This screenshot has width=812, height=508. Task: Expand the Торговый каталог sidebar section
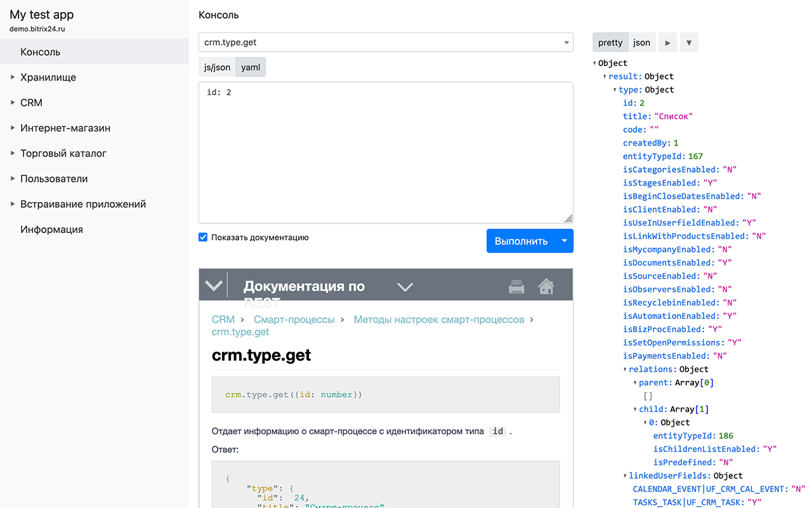[x=12, y=153]
